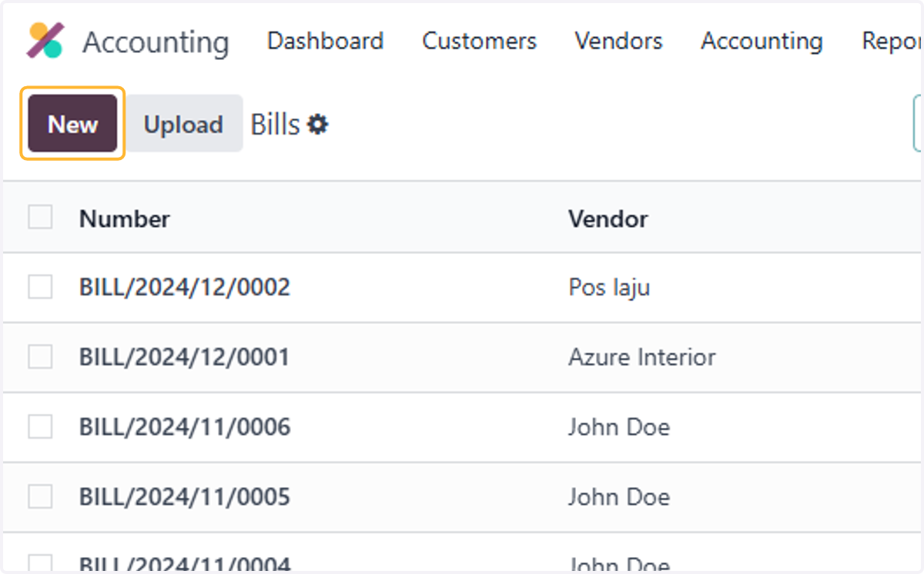Click the New bill button
This screenshot has width=924, height=574.
coord(72,123)
